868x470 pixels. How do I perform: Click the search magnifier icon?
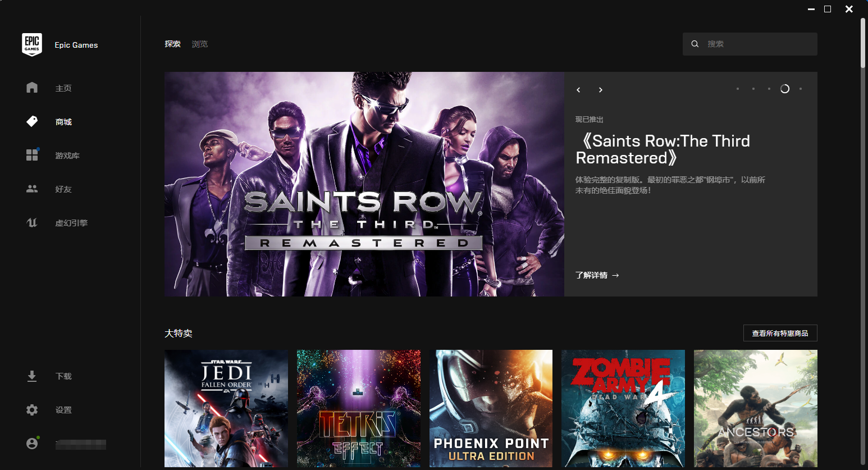tap(695, 44)
